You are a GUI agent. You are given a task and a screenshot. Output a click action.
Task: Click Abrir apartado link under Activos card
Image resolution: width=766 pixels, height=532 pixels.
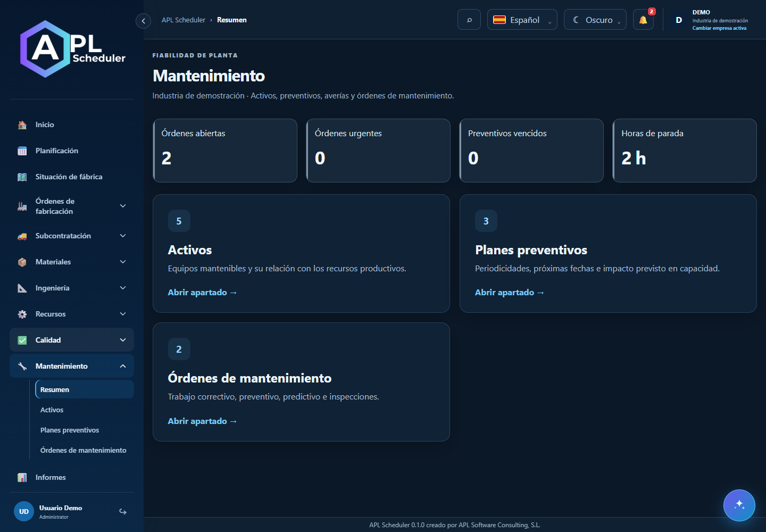pyautogui.click(x=202, y=293)
